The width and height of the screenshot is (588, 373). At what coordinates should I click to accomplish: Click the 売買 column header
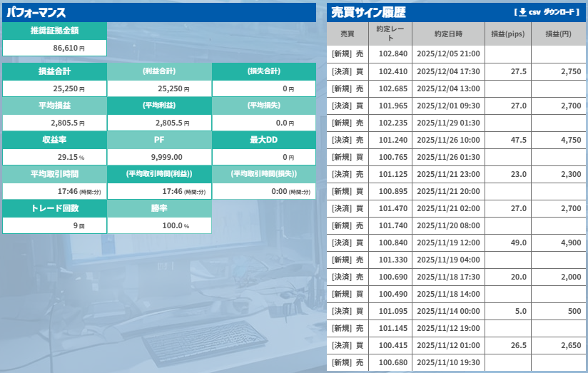tap(347, 34)
